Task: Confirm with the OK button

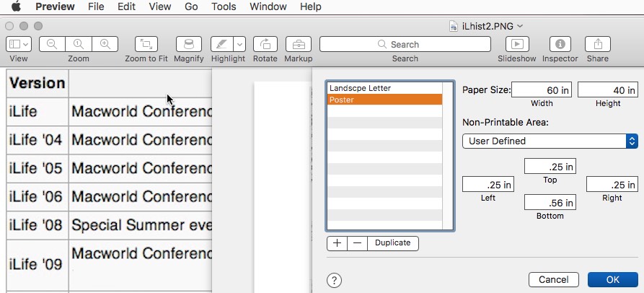Action: (613, 280)
